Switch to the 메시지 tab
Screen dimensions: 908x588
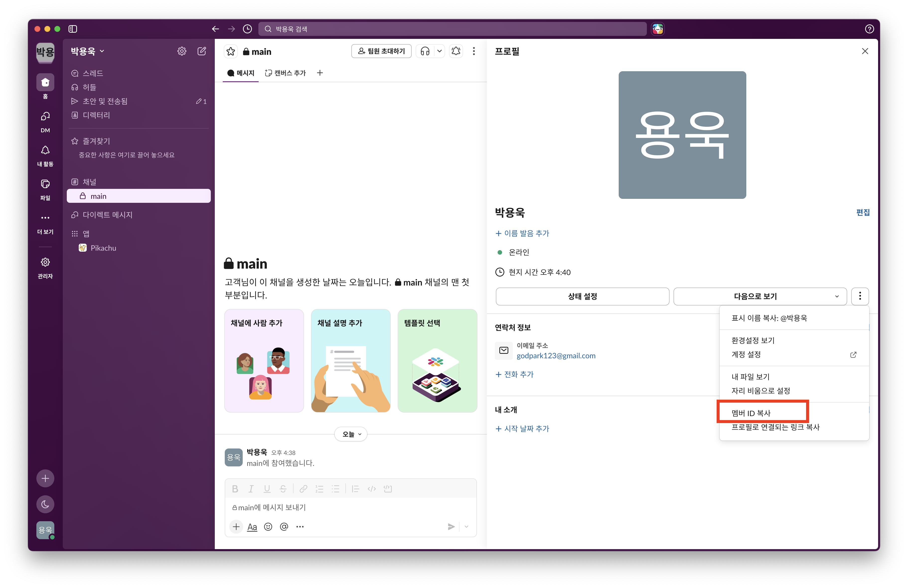241,73
